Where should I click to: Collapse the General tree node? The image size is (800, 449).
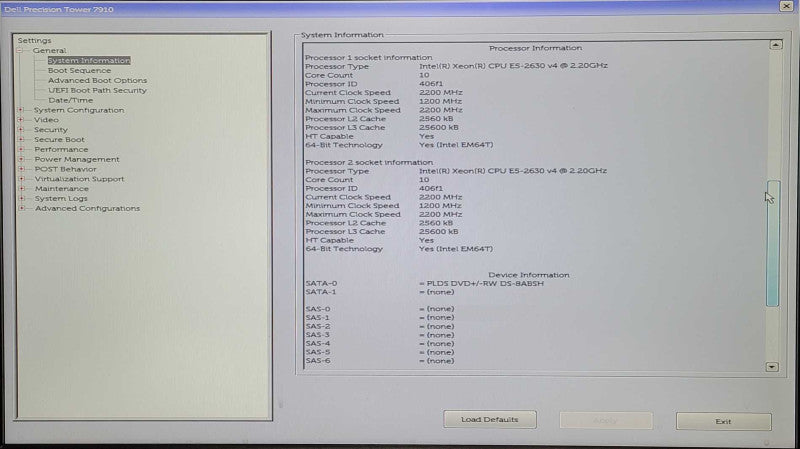point(20,51)
